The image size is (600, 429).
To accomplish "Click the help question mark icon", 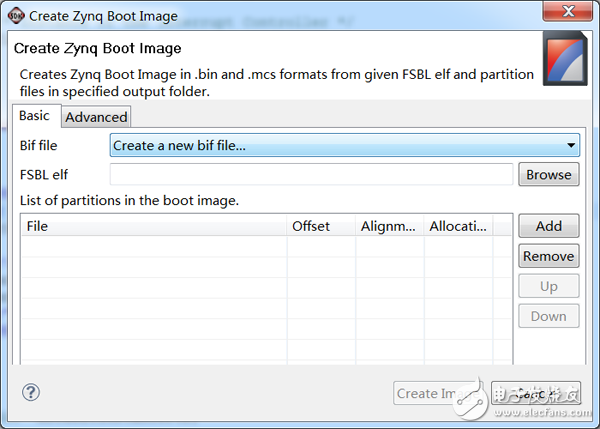I will click(x=31, y=393).
